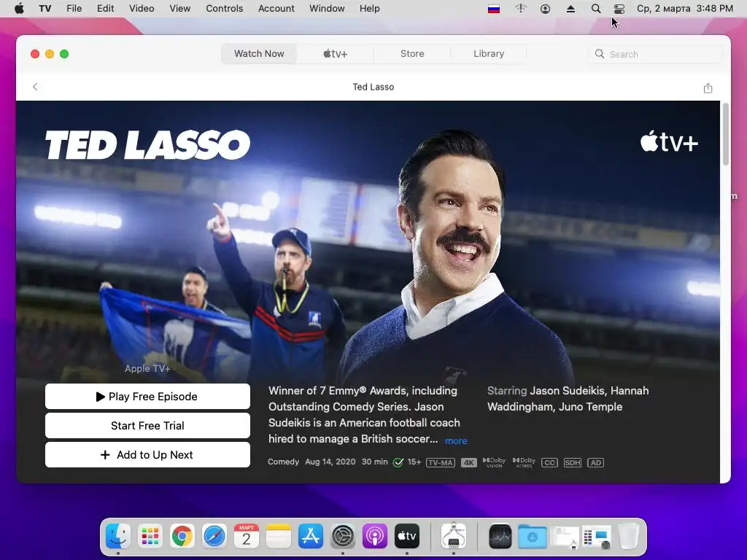Click the Apple TV Dock icon
The height and width of the screenshot is (560, 747).
click(x=407, y=537)
